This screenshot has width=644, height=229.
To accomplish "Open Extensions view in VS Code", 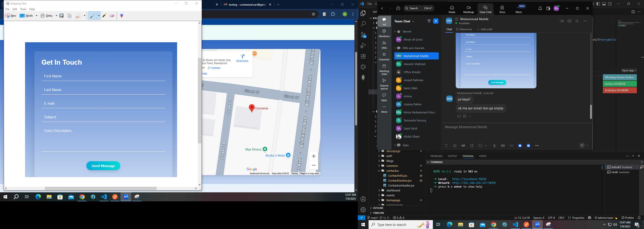I will [363, 56].
